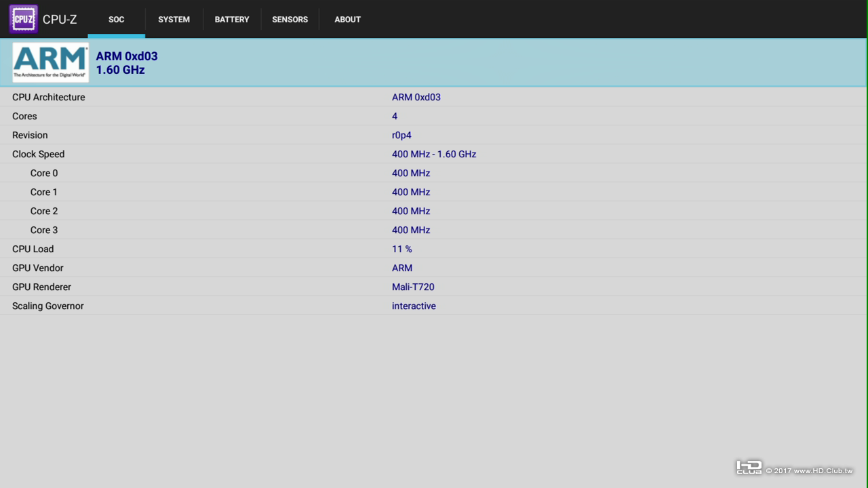868x488 pixels.
Task: Click the ARM 0xd03 architecture value
Action: click(416, 97)
